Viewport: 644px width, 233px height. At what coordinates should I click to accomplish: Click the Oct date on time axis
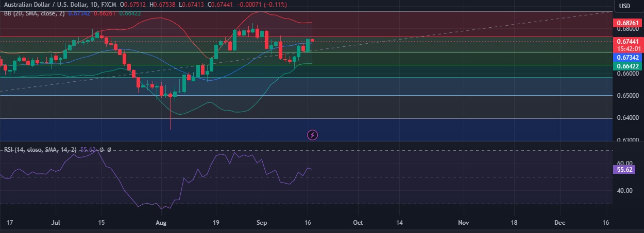358,223
